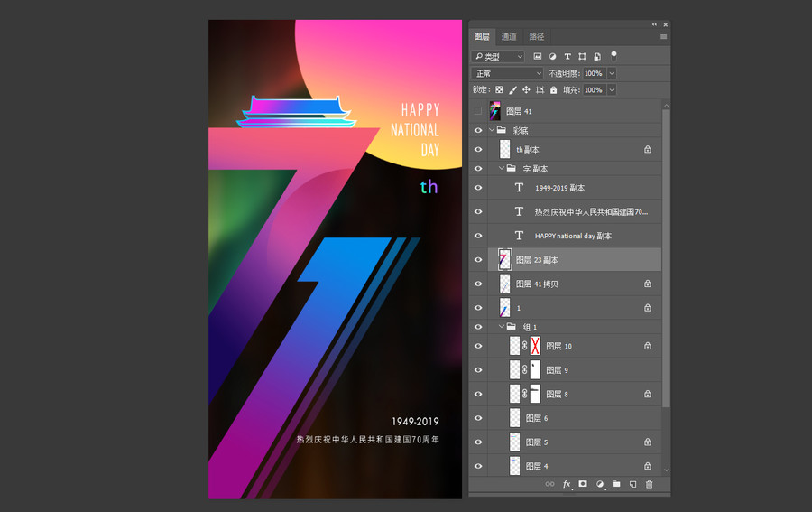Screen dimensions: 812x512
Task: Click the 不透明度 opacity value field
Action: tap(595, 73)
